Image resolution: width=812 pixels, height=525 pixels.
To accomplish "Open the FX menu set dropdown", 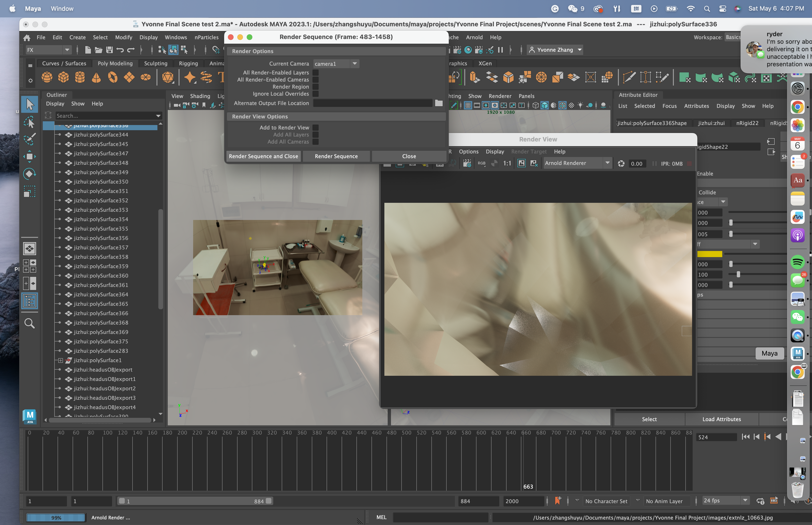I will (48, 50).
